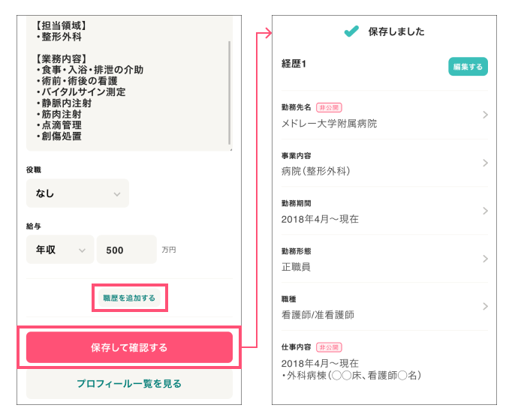Click 非公開 badge beside 勤務先名
The image size is (515, 420).
point(329,108)
